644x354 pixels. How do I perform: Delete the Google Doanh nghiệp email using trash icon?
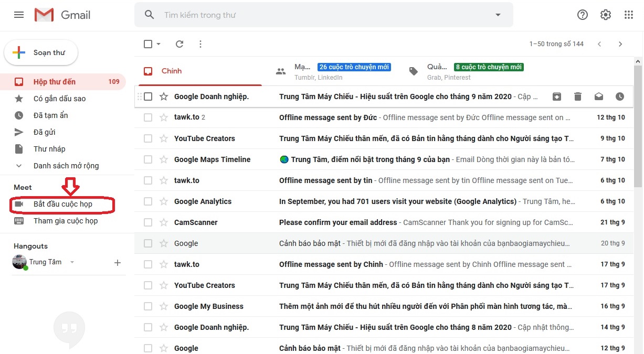[578, 96]
